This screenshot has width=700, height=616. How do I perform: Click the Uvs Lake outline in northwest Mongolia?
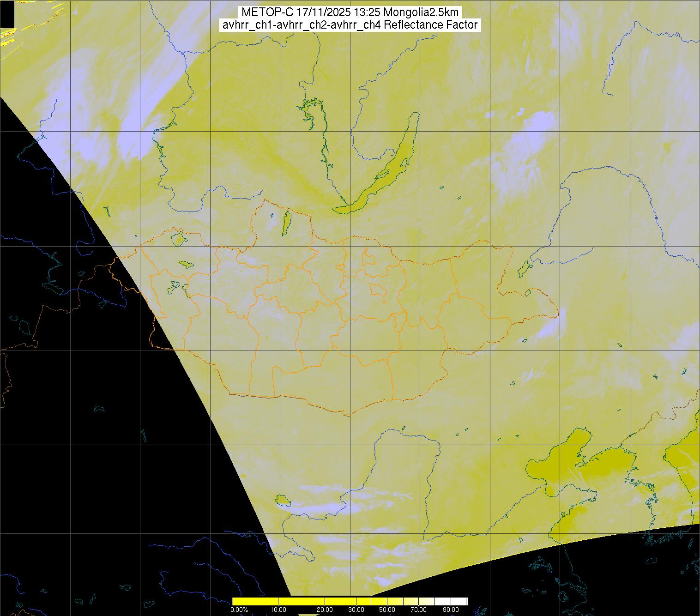point(178,239)
